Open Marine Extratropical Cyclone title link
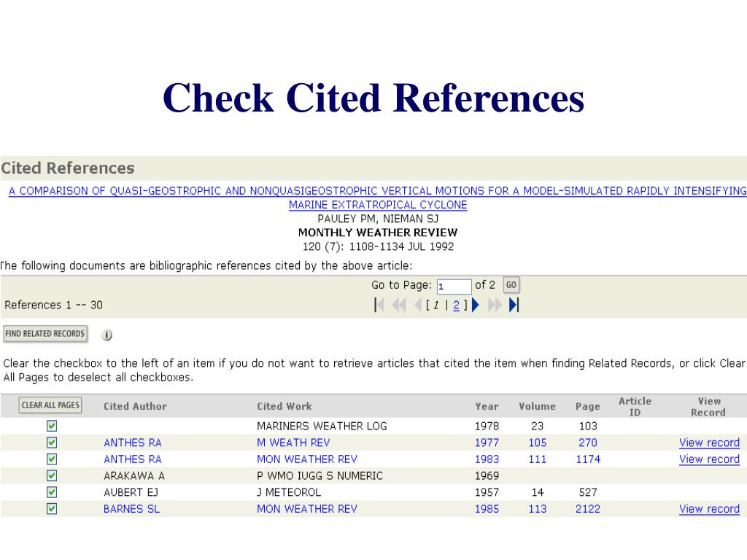This screenshot has width=747, height=560. (x=378, y=205)
